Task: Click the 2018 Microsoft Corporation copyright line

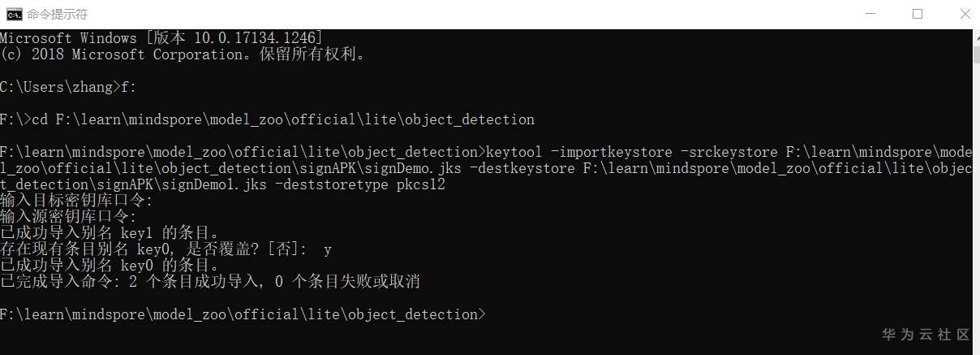Action: tap(183, 54)
